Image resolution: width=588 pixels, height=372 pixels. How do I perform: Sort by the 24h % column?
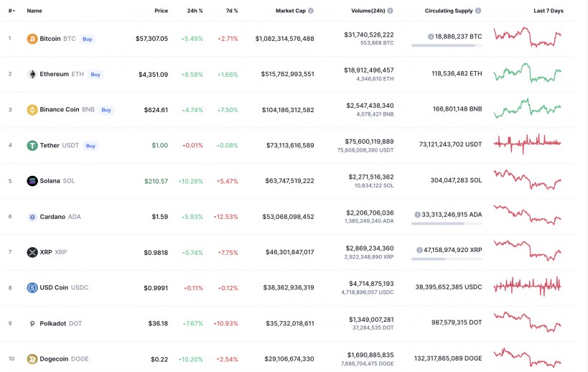point(195,11)
